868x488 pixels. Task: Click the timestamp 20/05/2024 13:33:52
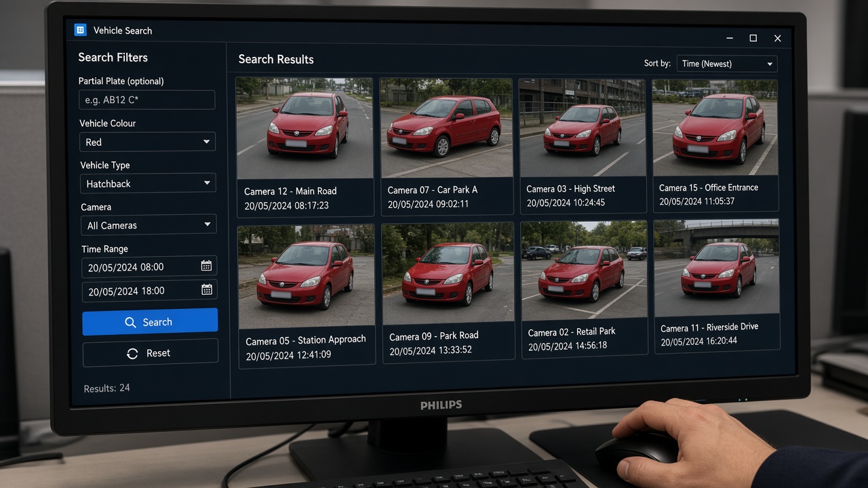[x=431, y=350]
